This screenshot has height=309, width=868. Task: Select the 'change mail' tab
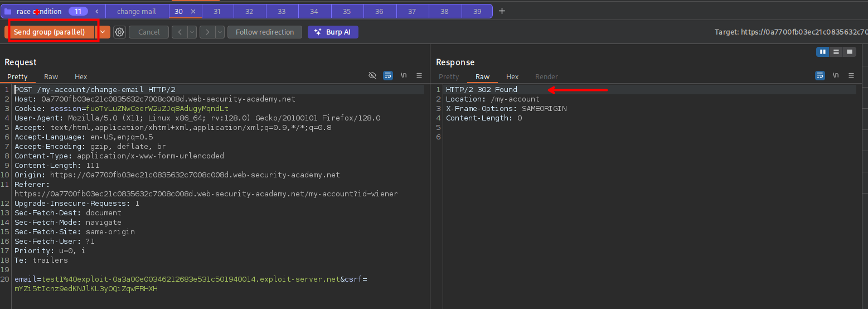pyautogui.click(x=136, y=12)
